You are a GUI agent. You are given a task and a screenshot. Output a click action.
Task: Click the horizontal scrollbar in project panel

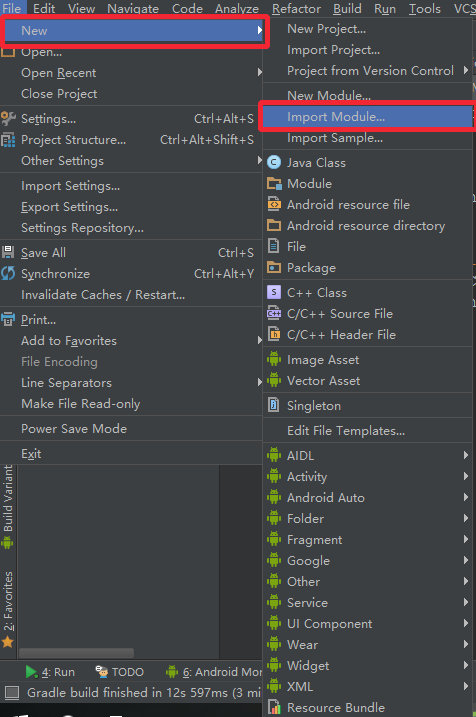(76, 653)
